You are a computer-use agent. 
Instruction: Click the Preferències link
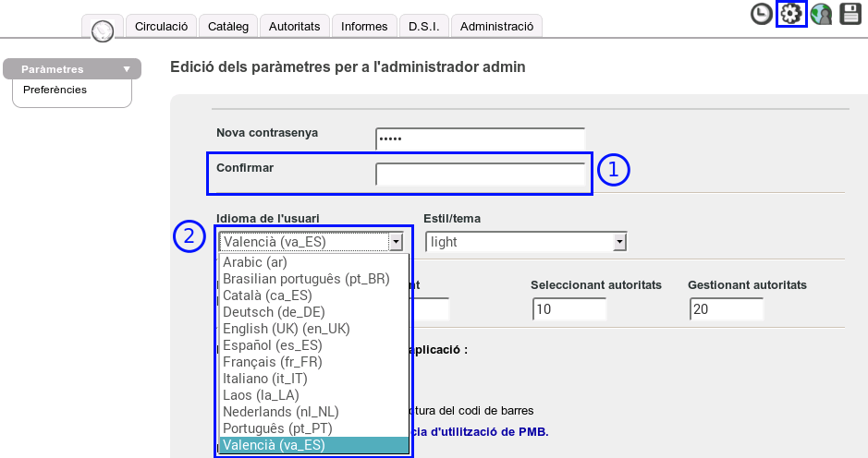click(x=55, y=90)
